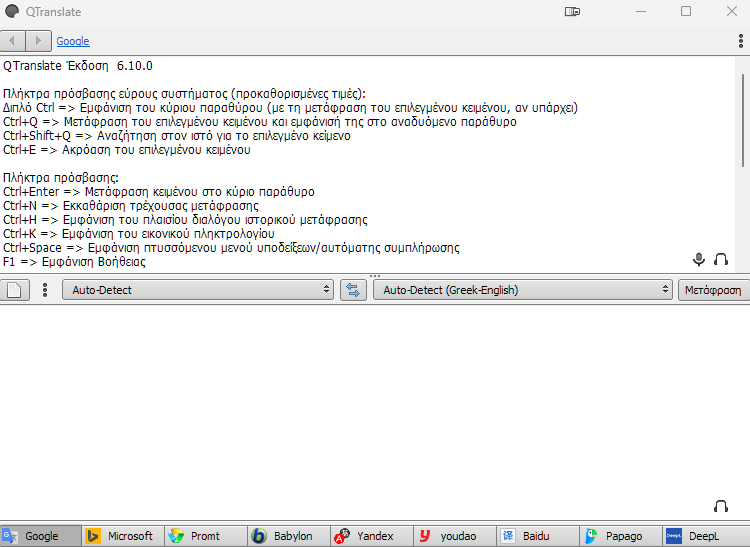This screenshot has width=750, height=547.
Task: Click the 'QTranslate Έκδοση 6.10.0' line
Action: 78,66
